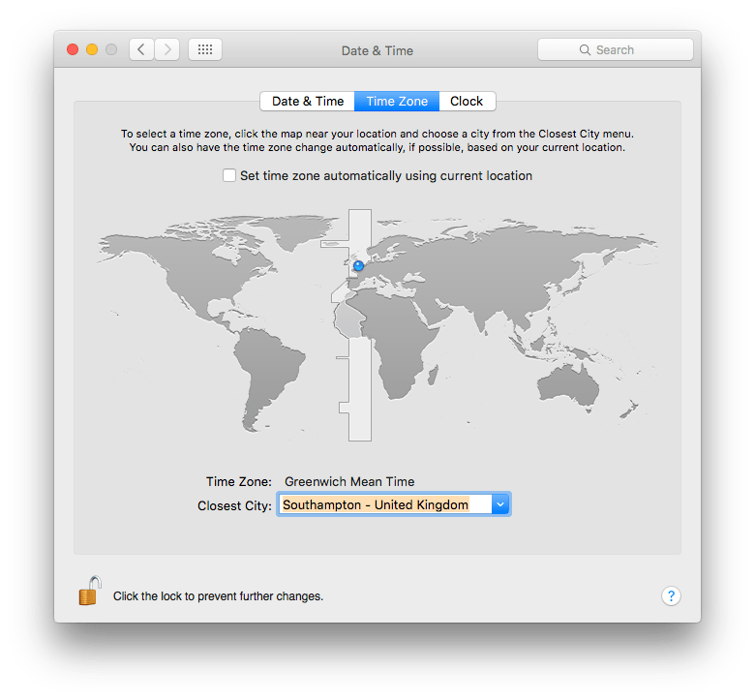Click the magnifying glass in the search box
755x700 pixels.
point(585,50)
